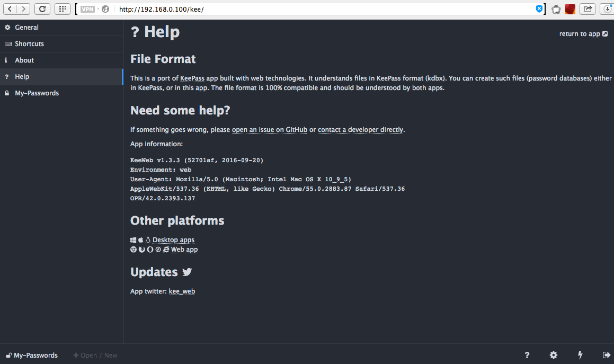Click the Linux penguin icon under Other platforms

point(148,240)
